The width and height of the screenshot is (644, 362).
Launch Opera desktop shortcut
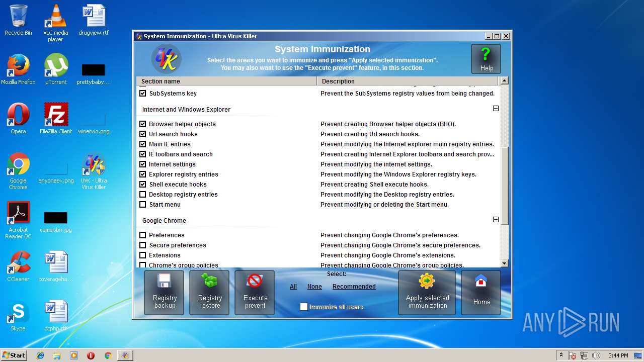pos(18,119)
